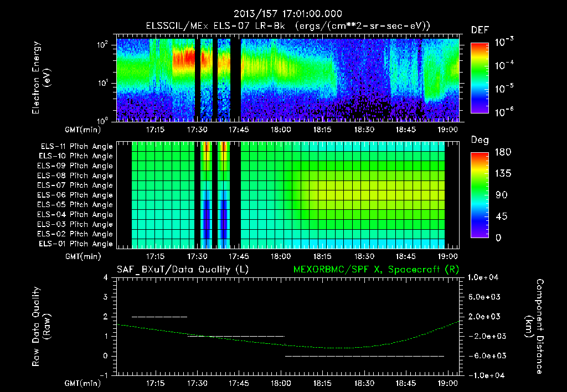Click the 18:00 time label under the pitch angle panel
567x392 pixels.
click(281, 256)
